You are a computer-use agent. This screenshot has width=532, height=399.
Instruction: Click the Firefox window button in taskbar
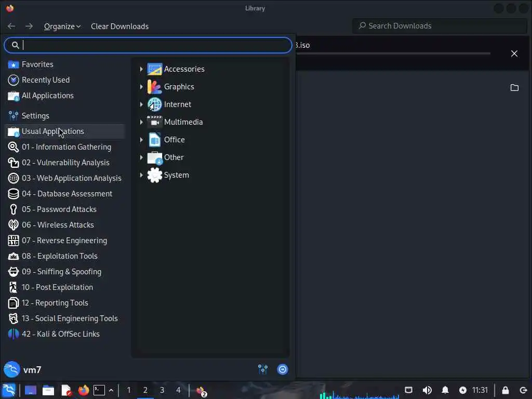point(201,391)
